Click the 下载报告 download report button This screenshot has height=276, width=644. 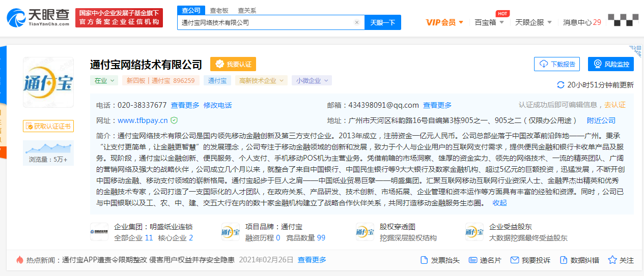(557, 64)
